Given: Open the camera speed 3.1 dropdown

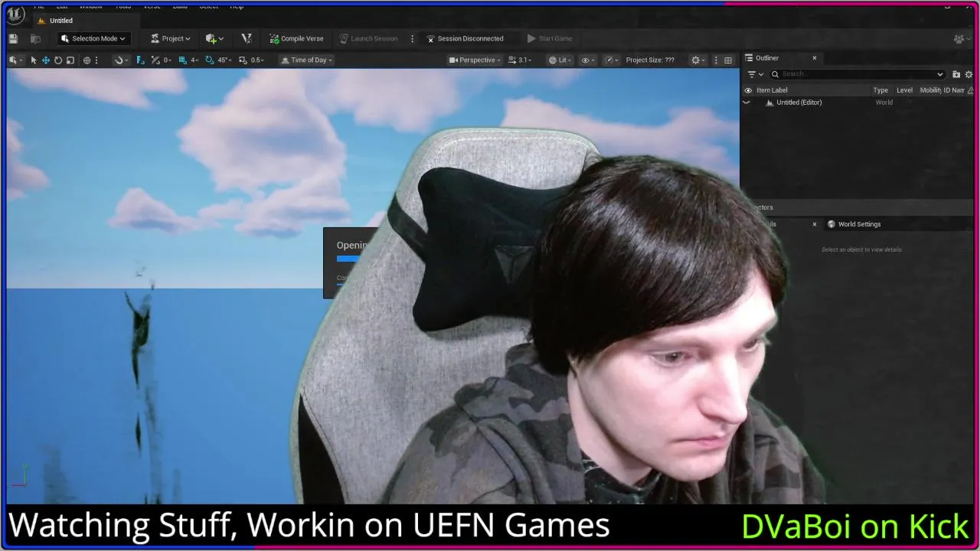Looking at the screenshot, I should [x=521, y=60].
